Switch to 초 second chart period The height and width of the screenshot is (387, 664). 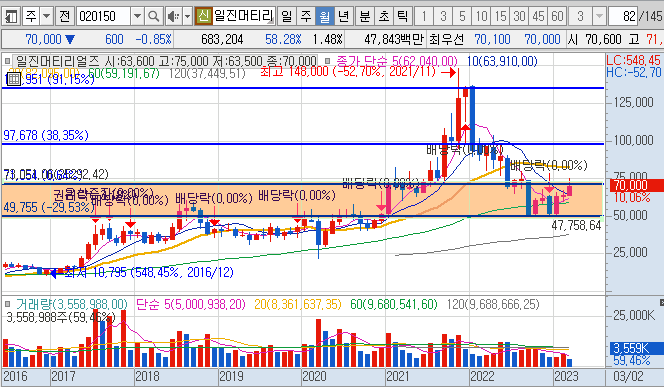(x=384, y=17)
